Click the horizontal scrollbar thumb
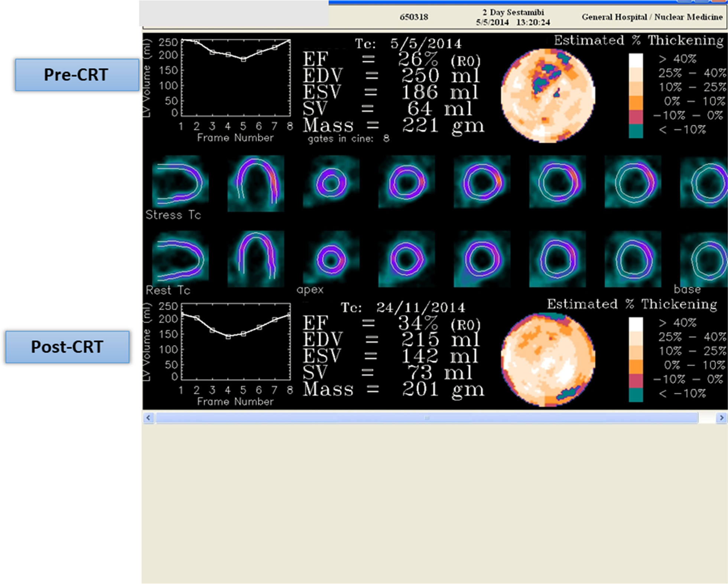 pyautogui.click(x=427, y=418)
